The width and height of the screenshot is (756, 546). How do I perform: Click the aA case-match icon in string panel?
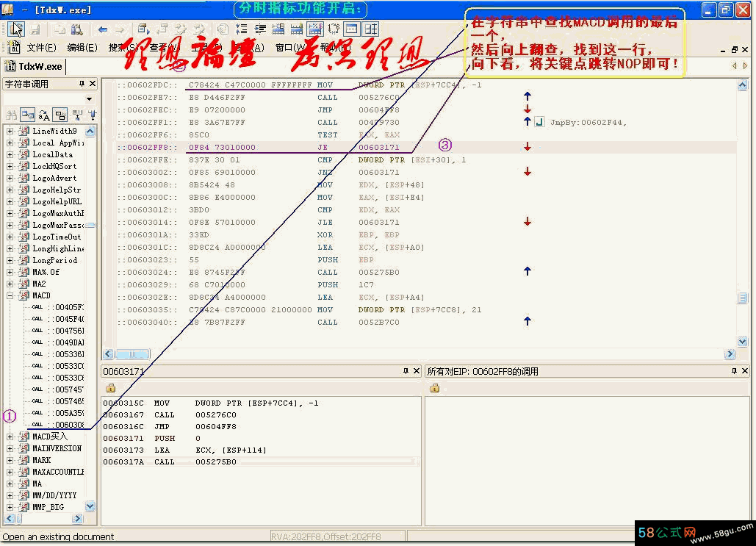pyautogui.click(x=44, y=115)
